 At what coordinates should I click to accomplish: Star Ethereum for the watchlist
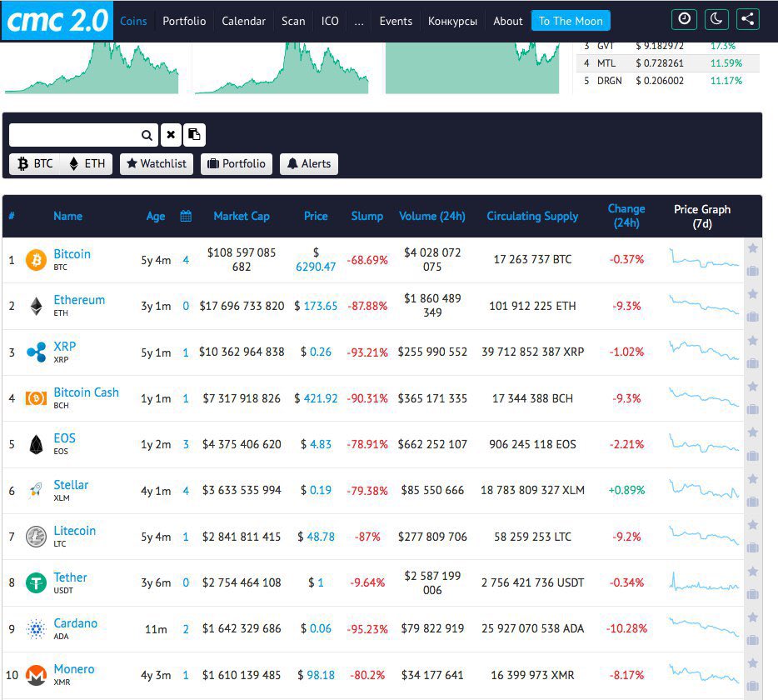pos(753,294)
